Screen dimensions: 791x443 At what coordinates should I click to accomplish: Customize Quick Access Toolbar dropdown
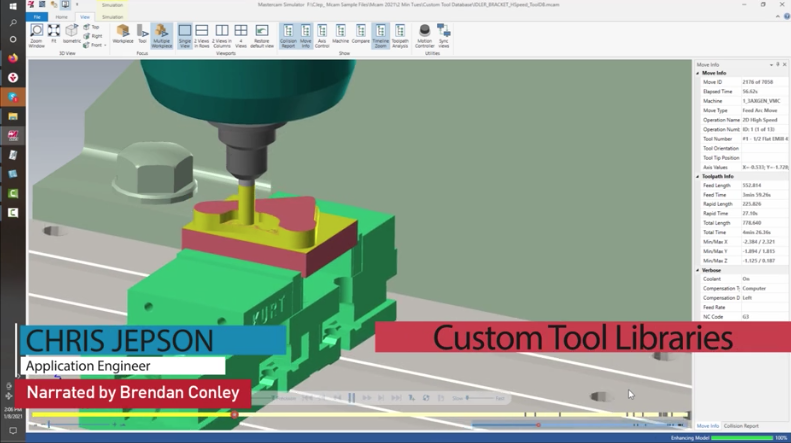coord(77,5)
